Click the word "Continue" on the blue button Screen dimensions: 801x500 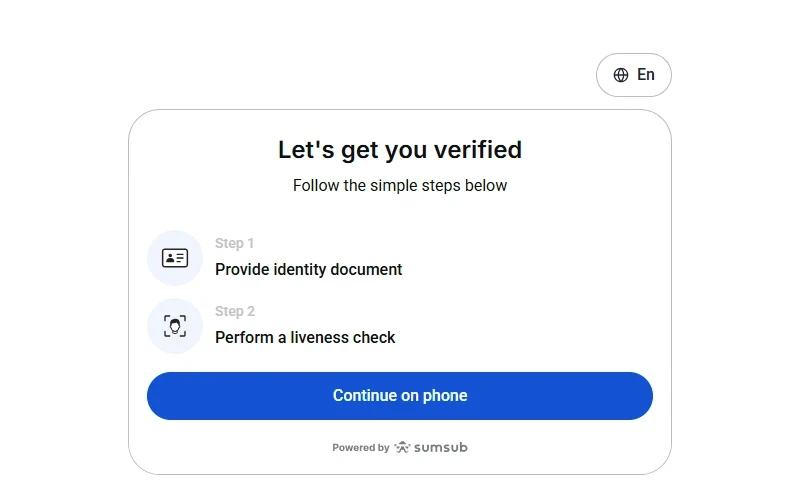click(366, 395)
